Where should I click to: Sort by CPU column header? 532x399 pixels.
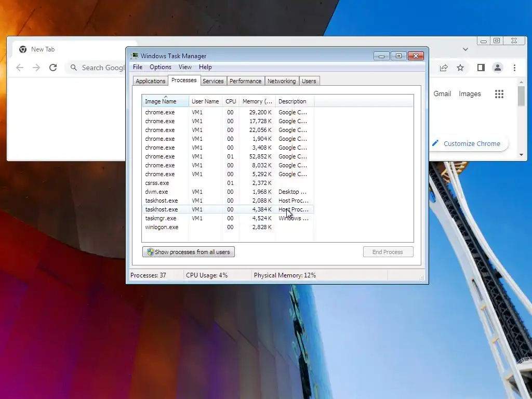click(231, 101)
